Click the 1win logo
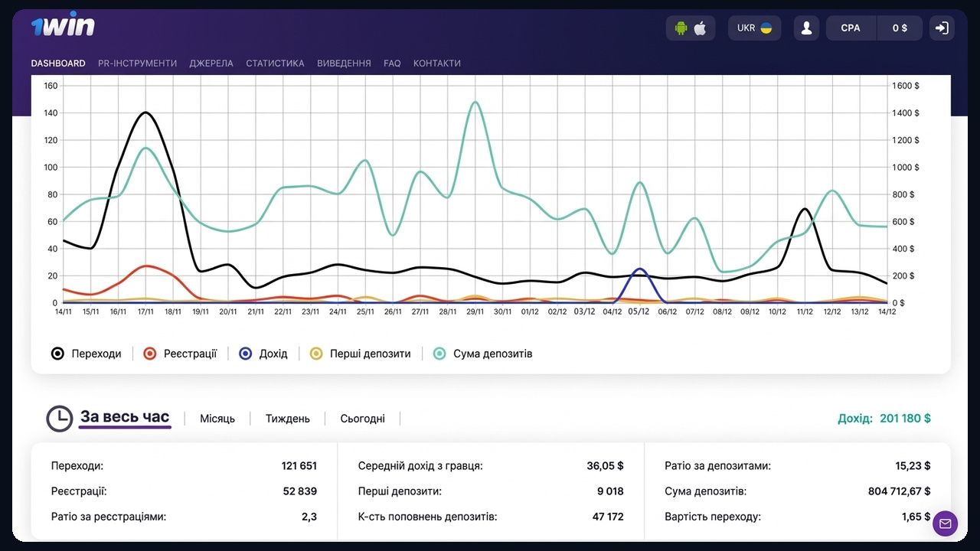Viewport: 980px width, 551px height. 63,24
